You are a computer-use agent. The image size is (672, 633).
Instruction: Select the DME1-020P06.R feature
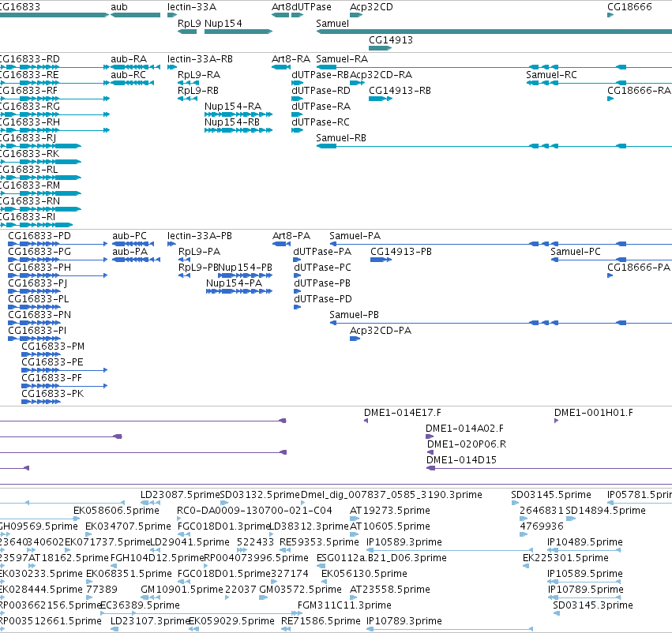click(x=467, y=444)
